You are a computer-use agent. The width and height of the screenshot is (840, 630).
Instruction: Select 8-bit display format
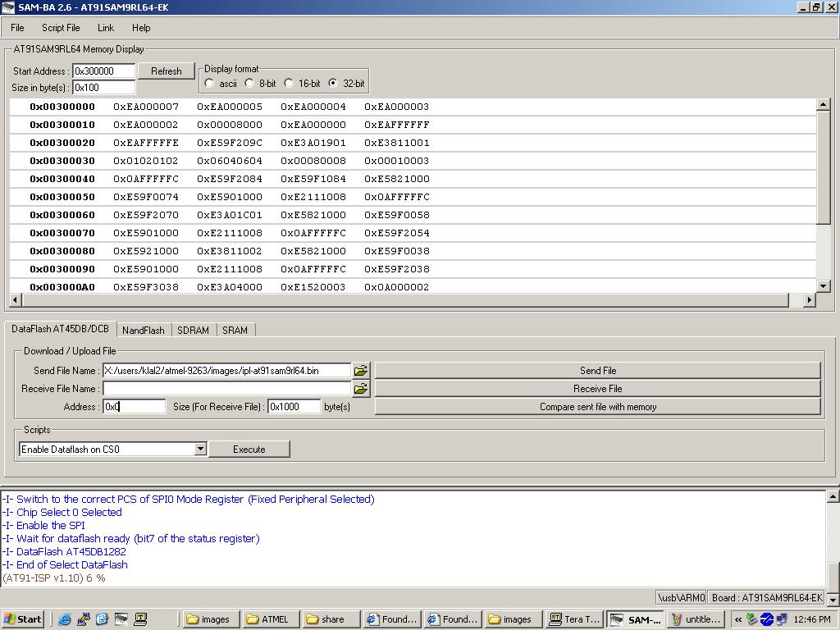coord(249,84)
